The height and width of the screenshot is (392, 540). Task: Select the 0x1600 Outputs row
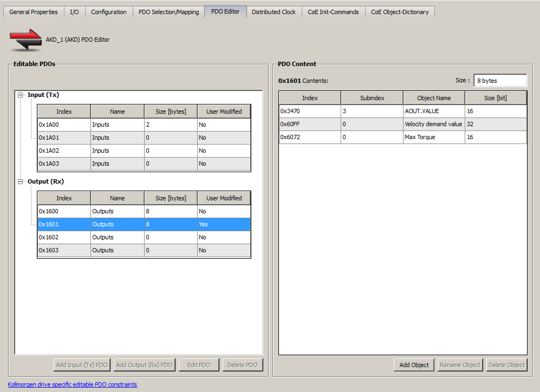pyautogui.click(x=144, y=211)
